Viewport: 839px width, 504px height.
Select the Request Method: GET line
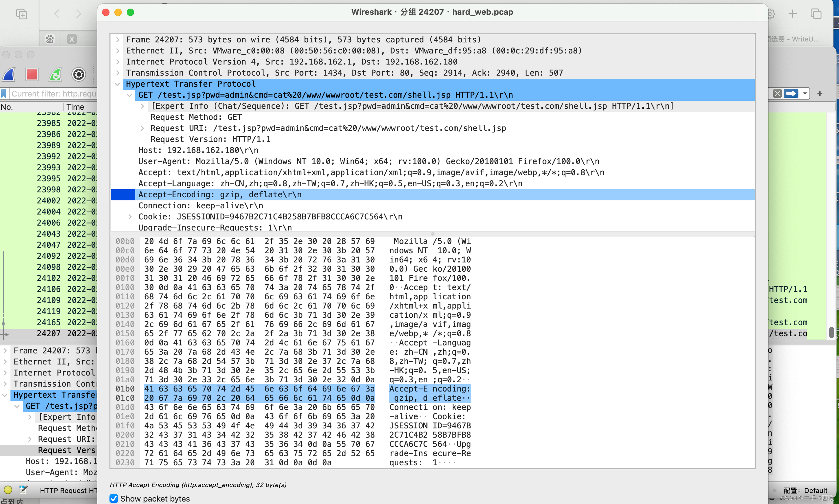click(196, 117)
